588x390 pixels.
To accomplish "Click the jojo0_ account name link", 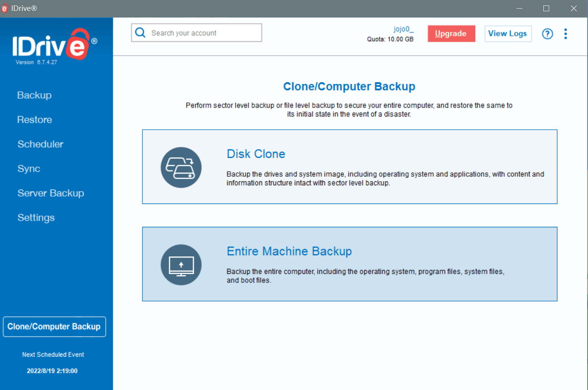I will click(404, 29).
